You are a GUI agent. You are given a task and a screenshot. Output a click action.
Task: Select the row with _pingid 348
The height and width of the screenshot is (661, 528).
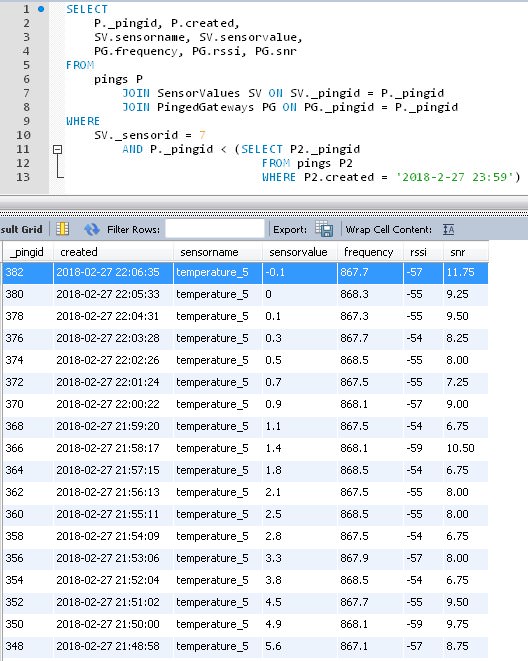245,646
